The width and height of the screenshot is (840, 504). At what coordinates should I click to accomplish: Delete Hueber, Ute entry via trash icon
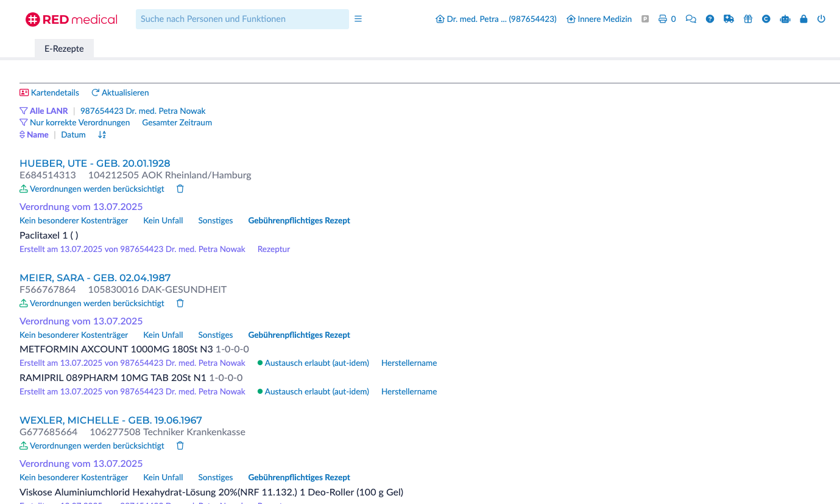(x=180, y=189)
